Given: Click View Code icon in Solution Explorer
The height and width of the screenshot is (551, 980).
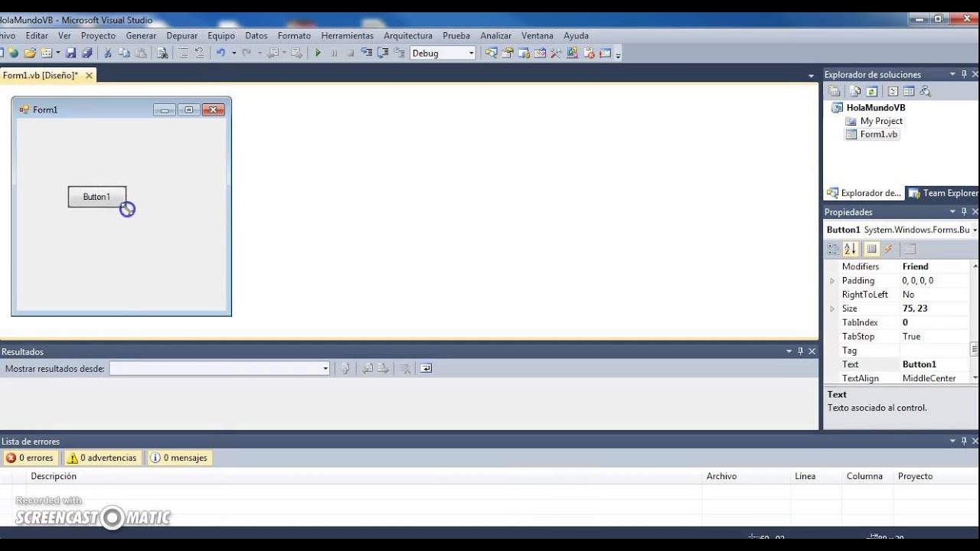Looking at the screenshot, I should [893, 91].
